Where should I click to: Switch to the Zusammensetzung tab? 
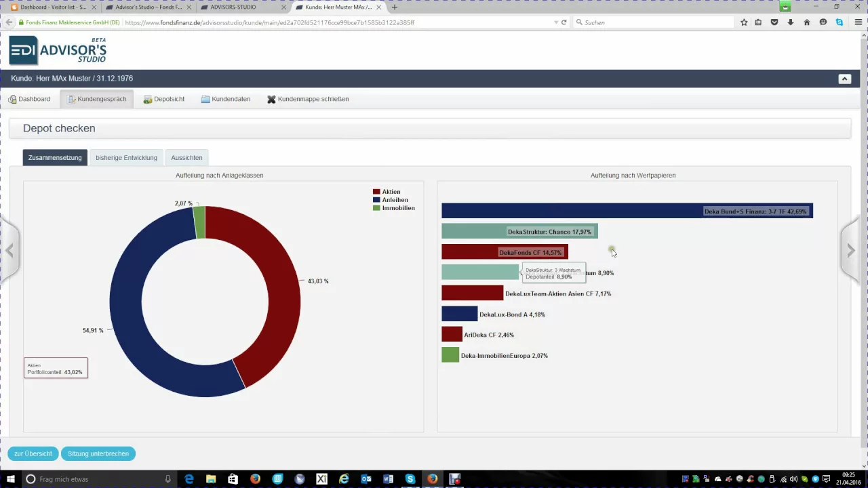pos(55,158)
